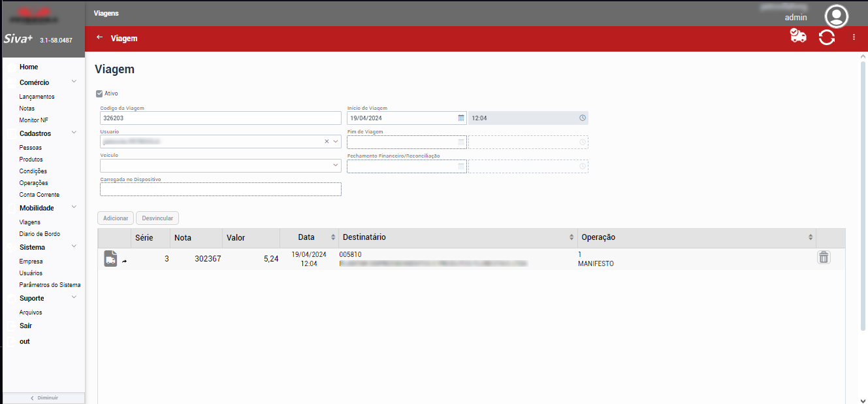
Task: Open Monitor NF in the sidebar
Action: point(34,120)
